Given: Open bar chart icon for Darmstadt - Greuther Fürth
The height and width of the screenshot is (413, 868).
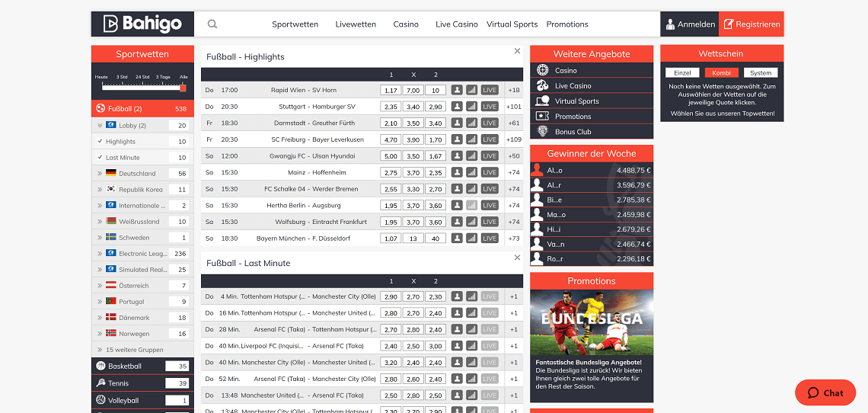Looking at the screenshot, I should [x=471, y=123].
